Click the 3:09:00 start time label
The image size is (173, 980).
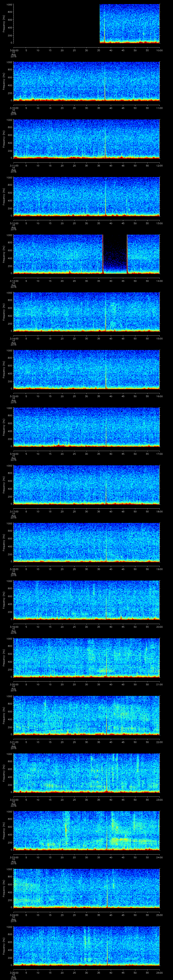(x=13, y=50)
